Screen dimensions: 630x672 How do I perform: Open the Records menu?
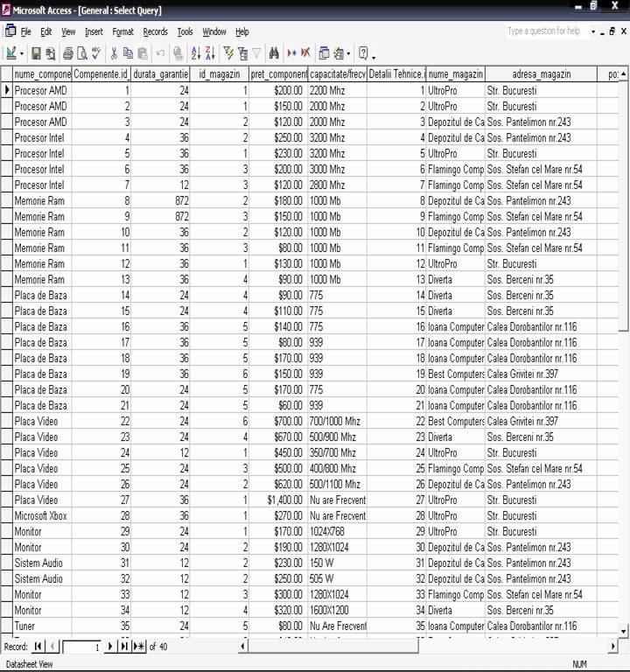point(155,31)
